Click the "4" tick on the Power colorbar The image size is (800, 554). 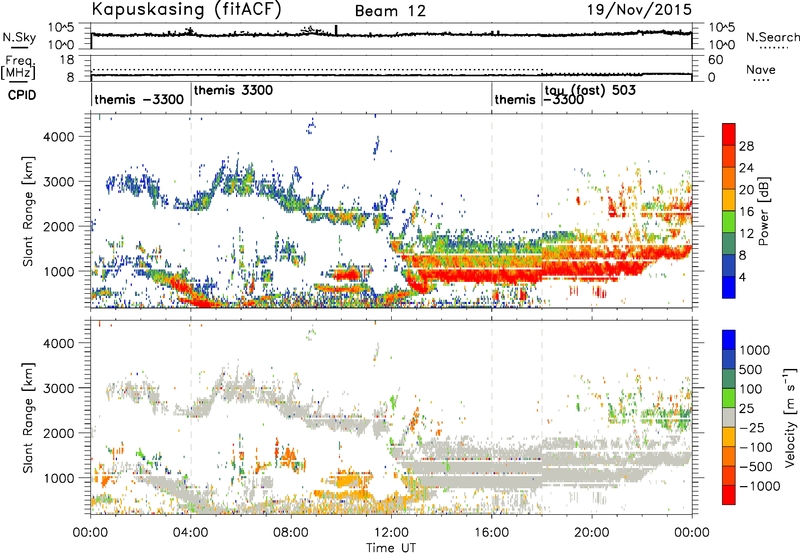743,277
